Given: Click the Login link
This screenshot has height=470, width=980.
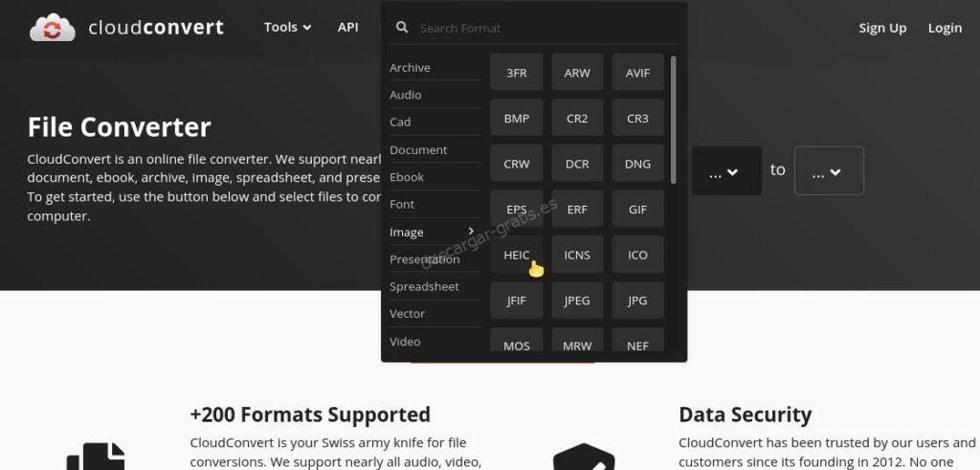Looking at the screenshot, I should tap(945, 28).
